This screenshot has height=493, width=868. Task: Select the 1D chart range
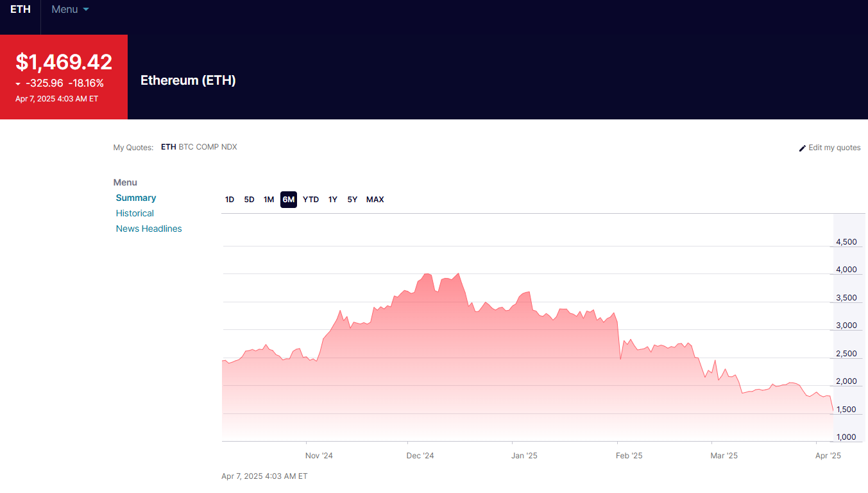230,200
